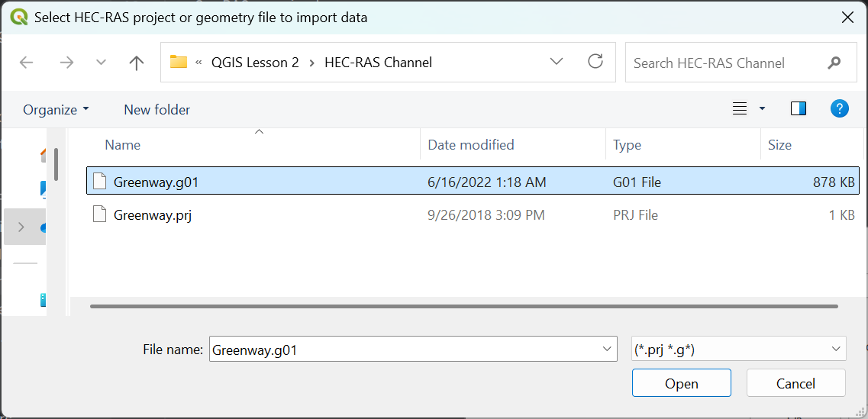Click the Back navigation arrow

(x=27, y=63)
